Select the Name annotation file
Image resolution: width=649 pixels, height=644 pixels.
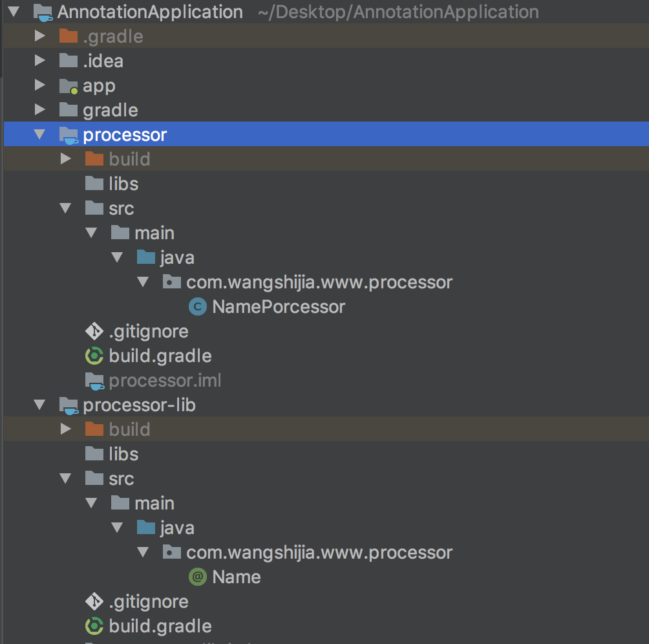point(237,577)
